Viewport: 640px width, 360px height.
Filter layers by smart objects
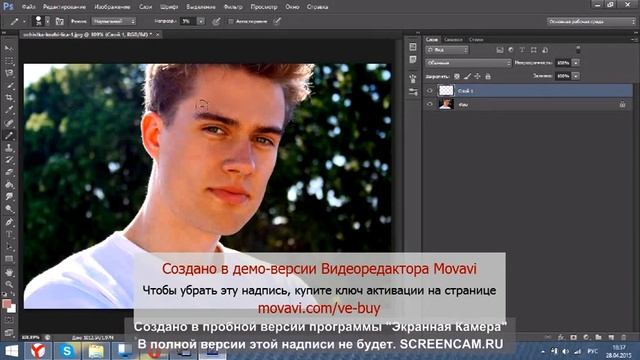(545, 50)
